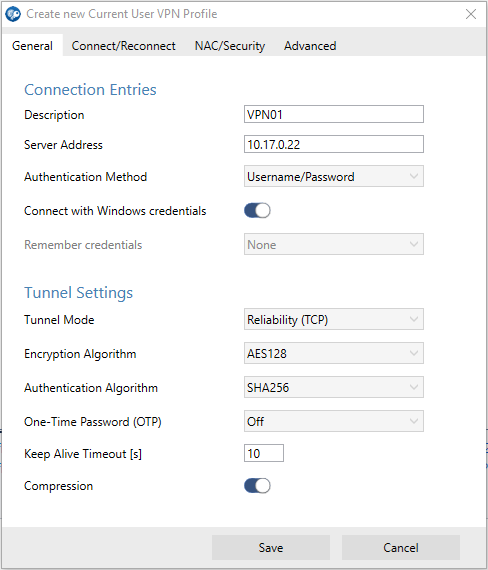The width and height of the screenshot is (488, 570).
Task: Click the Description field containing VPN01
Action: 333,114
